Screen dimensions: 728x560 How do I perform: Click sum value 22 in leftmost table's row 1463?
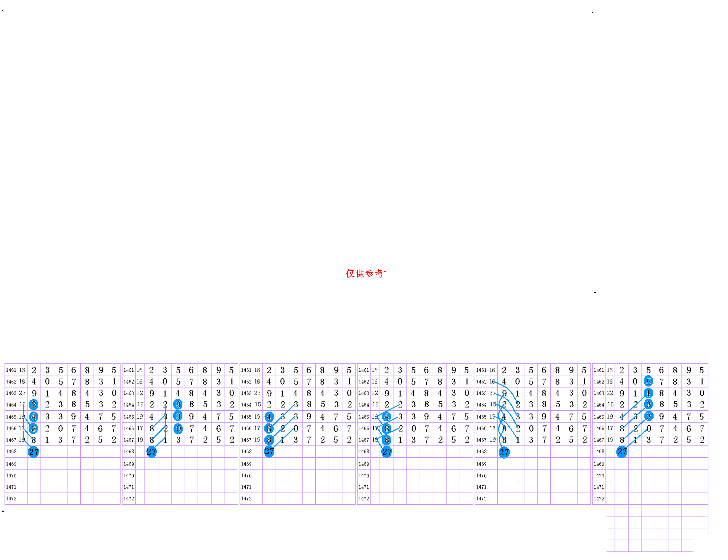tap(22, 393)
